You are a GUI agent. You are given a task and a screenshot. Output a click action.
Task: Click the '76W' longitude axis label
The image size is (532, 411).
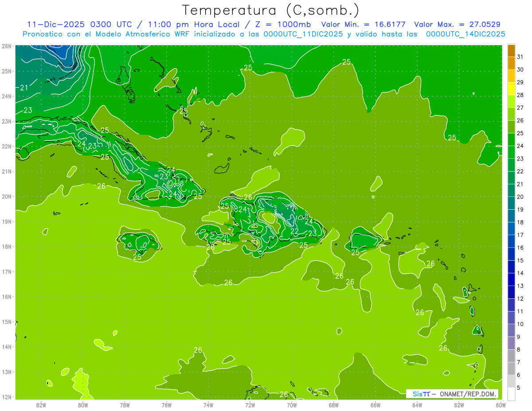[166, 405]
